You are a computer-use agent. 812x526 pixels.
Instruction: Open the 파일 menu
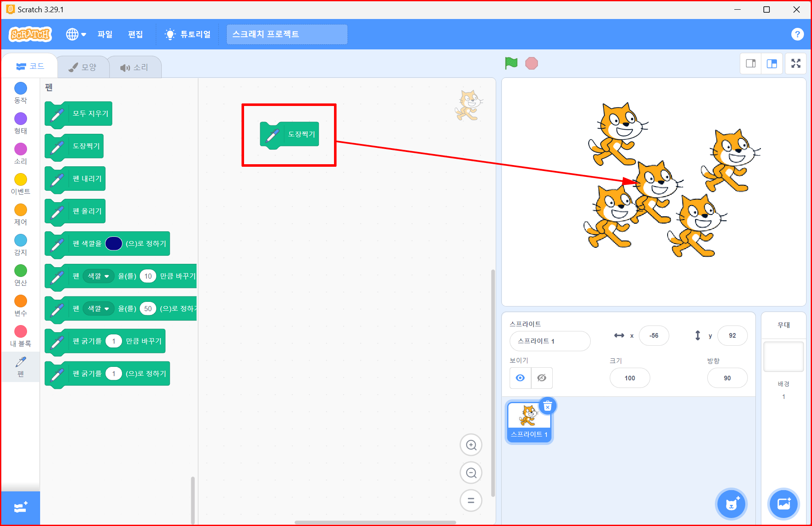click(105, 34)
